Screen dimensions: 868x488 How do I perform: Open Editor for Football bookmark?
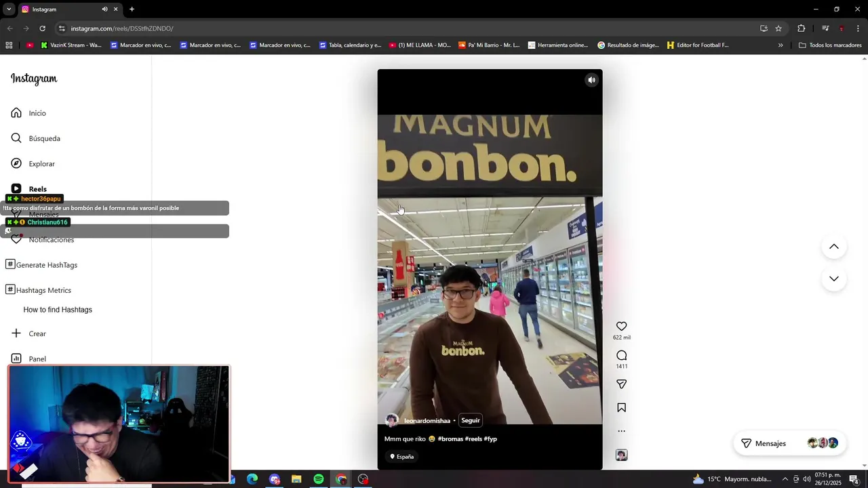tap(698, 45)
